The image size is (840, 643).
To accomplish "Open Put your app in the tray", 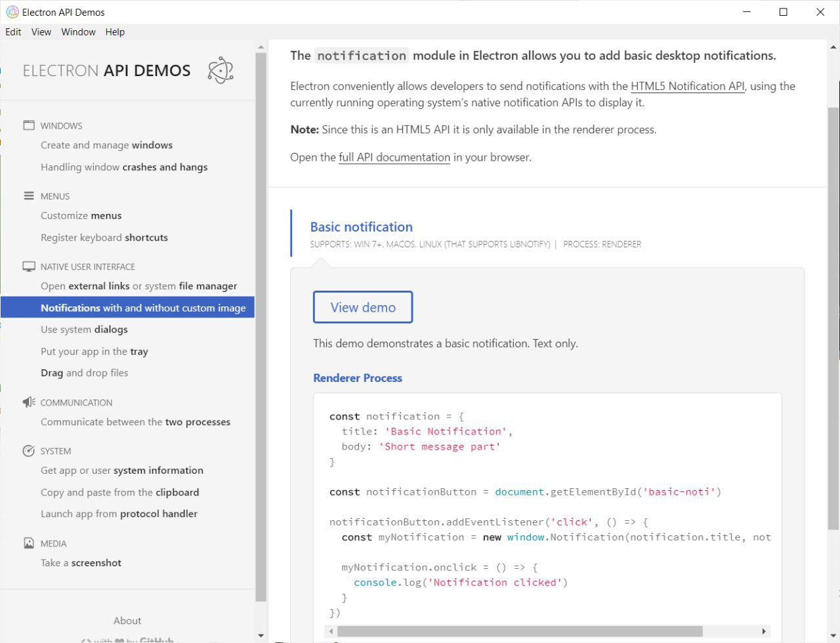I will (94, 352).
